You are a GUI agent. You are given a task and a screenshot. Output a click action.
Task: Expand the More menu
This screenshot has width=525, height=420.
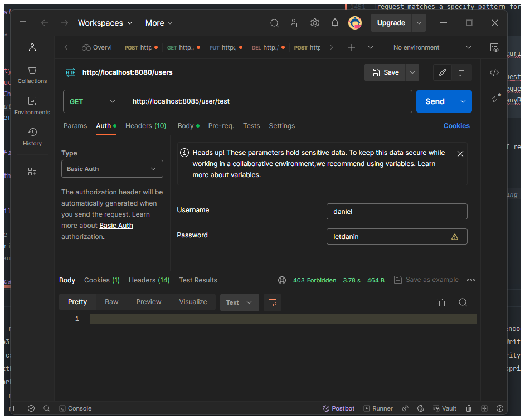tap(159, 23)
